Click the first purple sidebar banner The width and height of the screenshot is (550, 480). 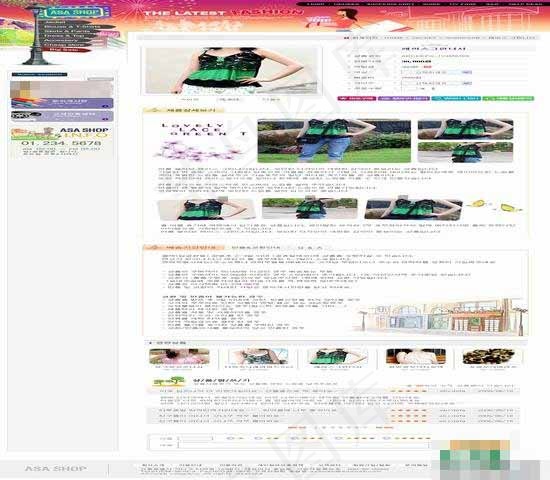coord(62,103)
